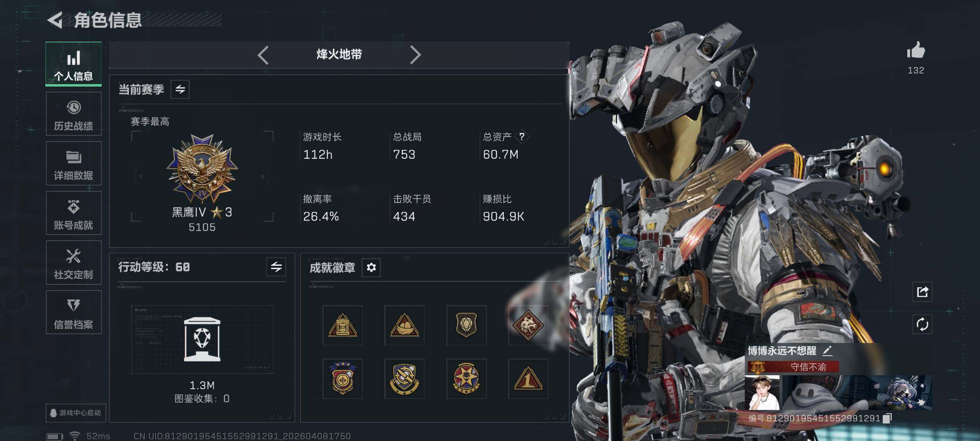The image size is (980, 441).
Task: Select the player avatar photo
Action: coord(762,393)
